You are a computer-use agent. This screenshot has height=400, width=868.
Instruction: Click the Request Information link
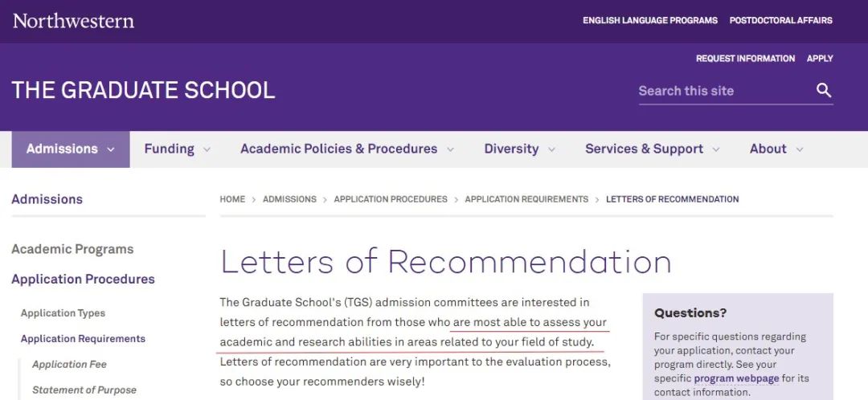tap(745, 59)
